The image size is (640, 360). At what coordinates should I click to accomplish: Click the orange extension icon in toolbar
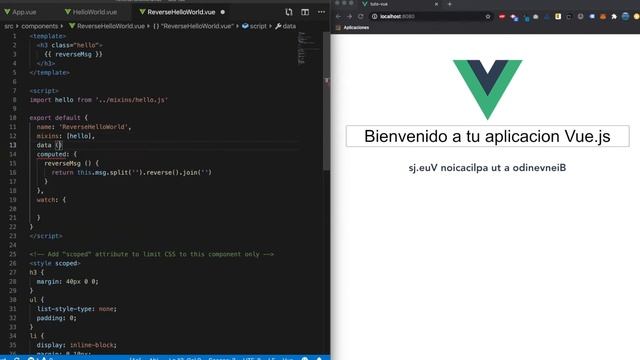pyautogui.click(x=603, y=16)
